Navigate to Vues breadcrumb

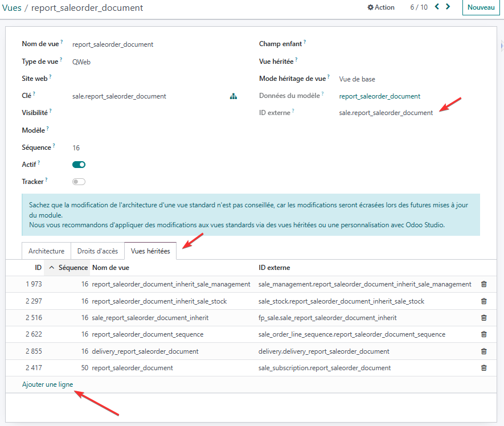(12, 8)
